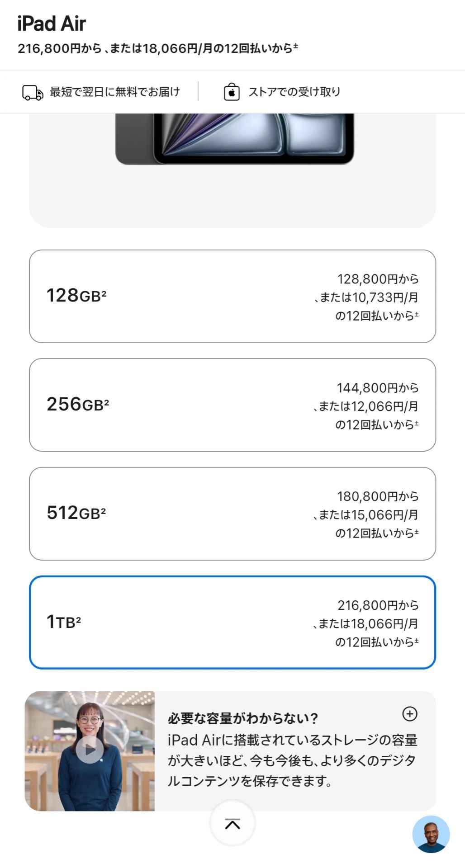Click the iPad Air product image
The image size is (465, 868).
point(234,138)
